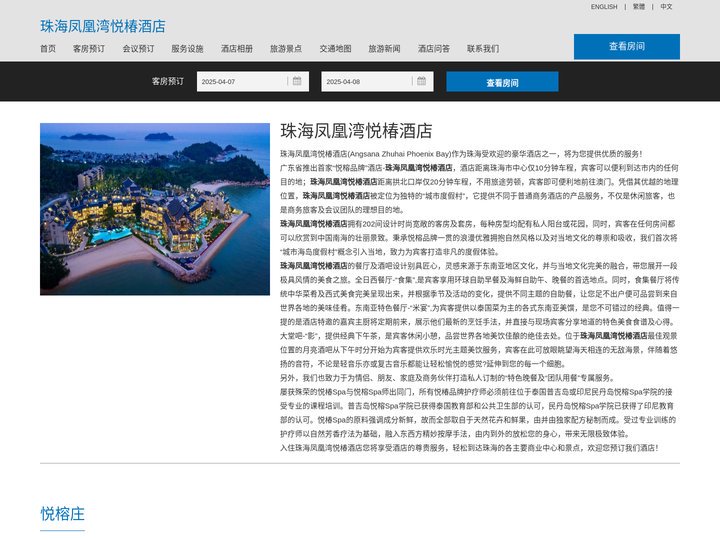This screenshot has height=540, width=720.
Task: Open 旅游景点 menu item
Action: pyautogui.click(x=286, y=49)
